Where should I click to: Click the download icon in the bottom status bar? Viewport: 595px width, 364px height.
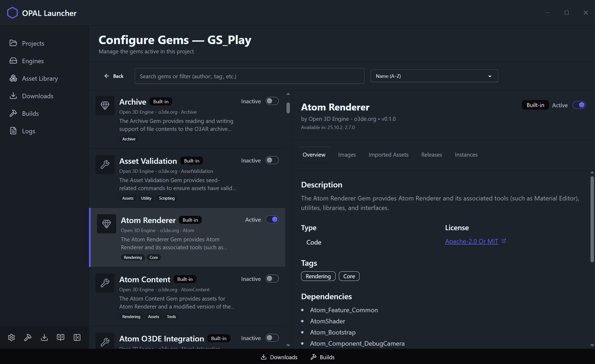click(264, 357)
